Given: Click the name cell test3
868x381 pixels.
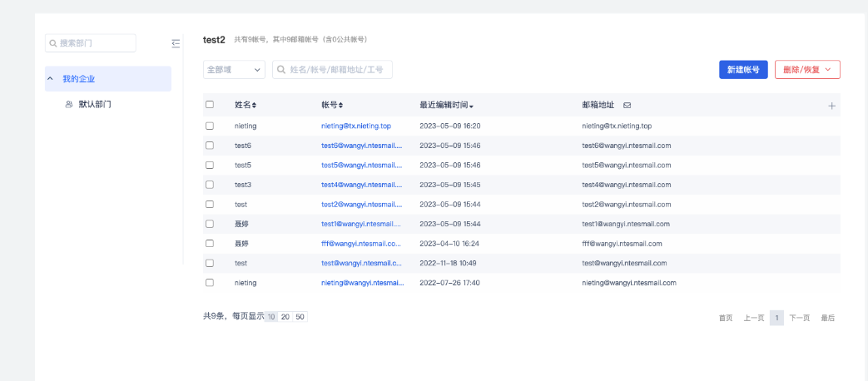Looking at the screenshot, I should tap(243, 185).
